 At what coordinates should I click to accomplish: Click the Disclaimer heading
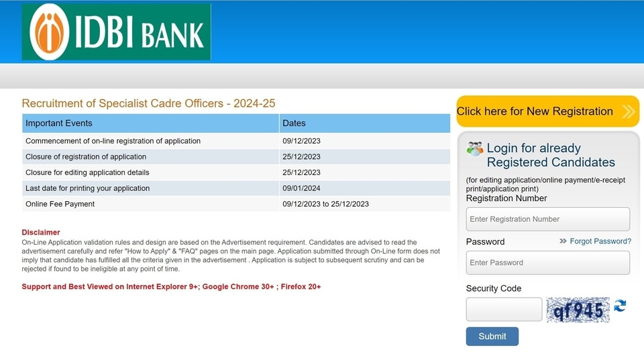pos(41,233)
